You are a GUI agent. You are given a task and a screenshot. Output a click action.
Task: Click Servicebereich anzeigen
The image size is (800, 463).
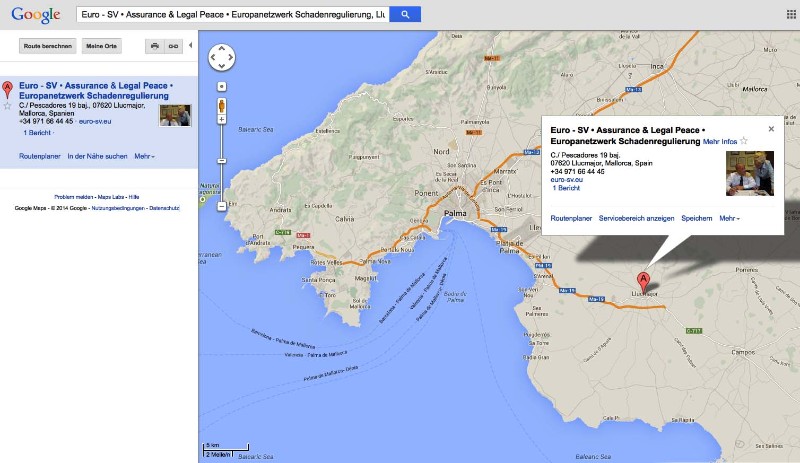pos(636,218)
